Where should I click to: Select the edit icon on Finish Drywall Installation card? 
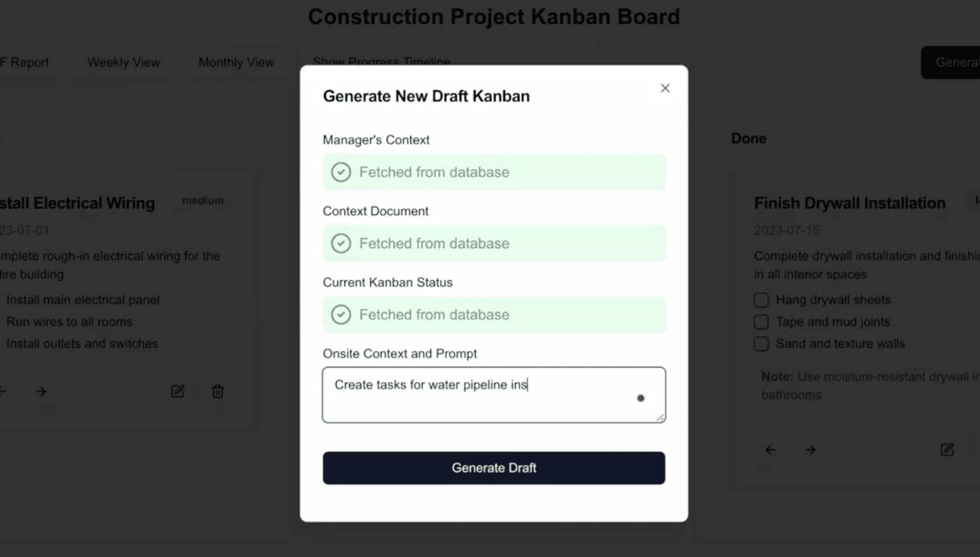click(948, 450)
